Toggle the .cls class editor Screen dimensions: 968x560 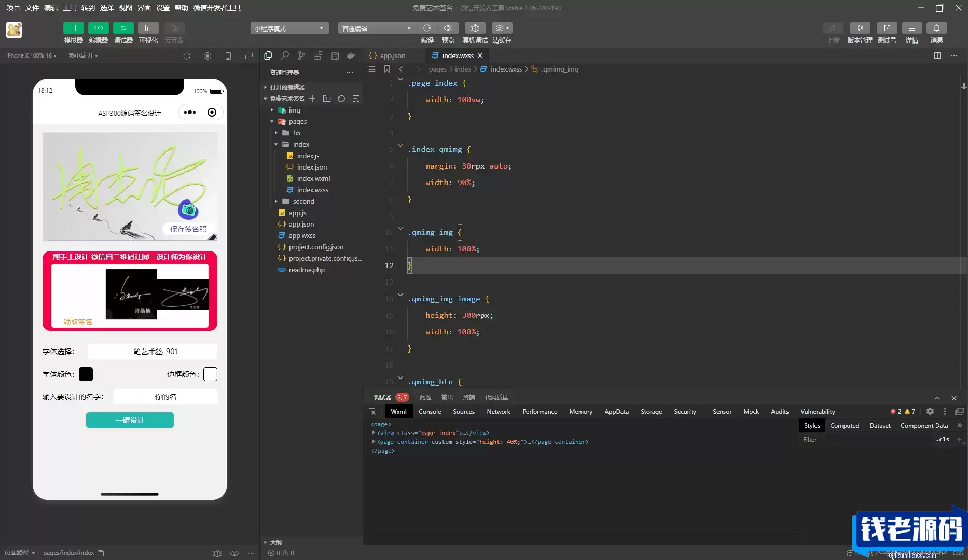tap(943, 440)
